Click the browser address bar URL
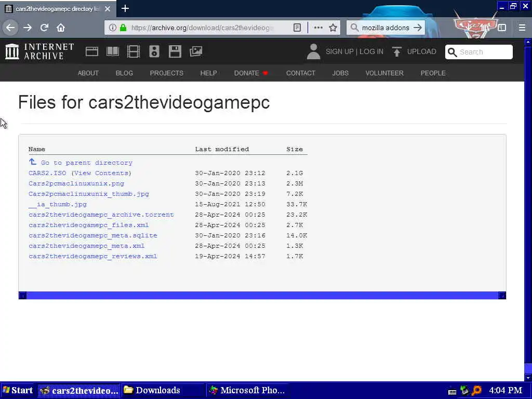 pos(202,28)
